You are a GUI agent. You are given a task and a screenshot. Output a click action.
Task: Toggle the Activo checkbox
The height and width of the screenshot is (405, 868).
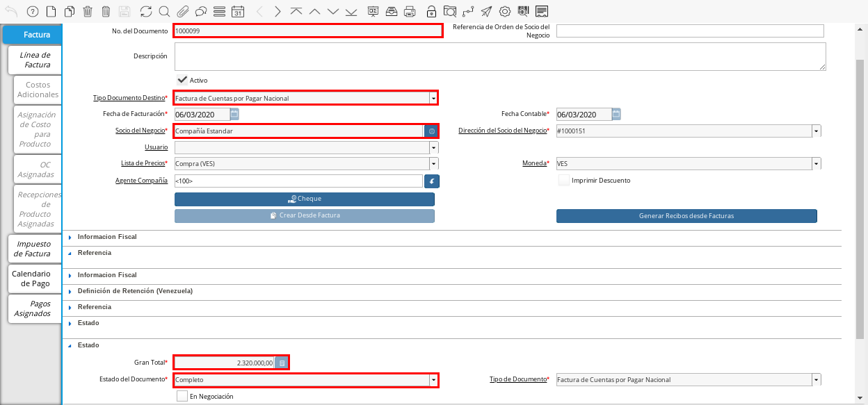(182, 80)
